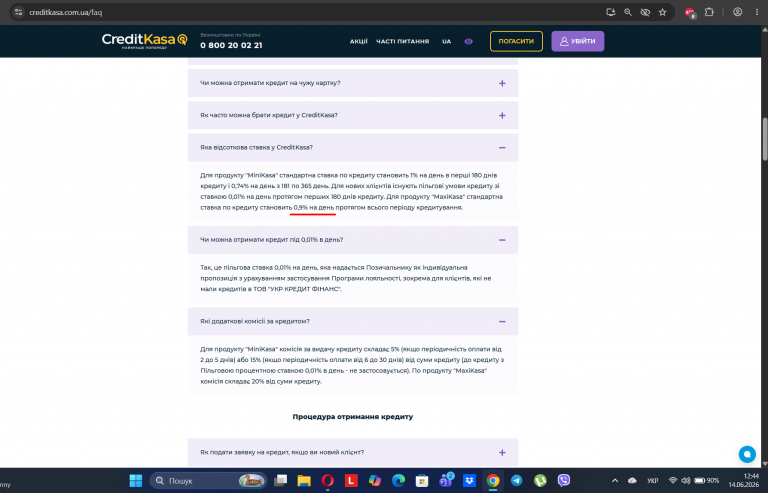Open Microsoft Edge from the taskbar
The image size is (768, 493).
(398, 481)
